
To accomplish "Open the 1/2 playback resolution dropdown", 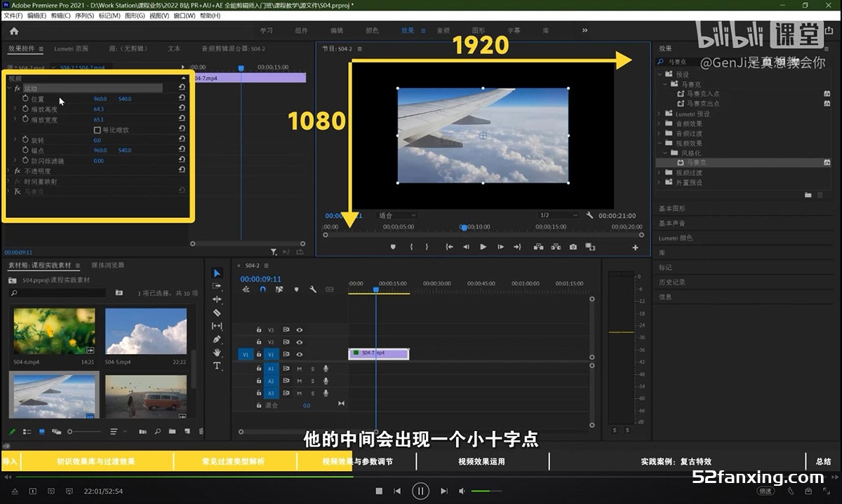I will [x=557, y=215].
